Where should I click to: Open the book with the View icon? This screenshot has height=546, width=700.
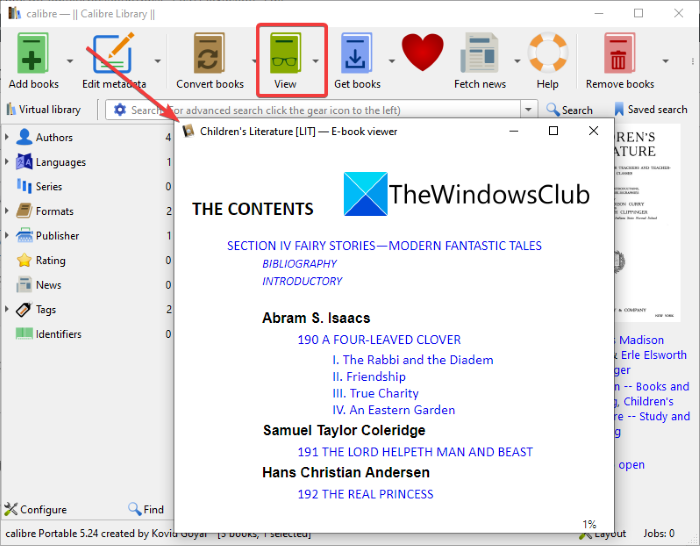click(285, 53)
